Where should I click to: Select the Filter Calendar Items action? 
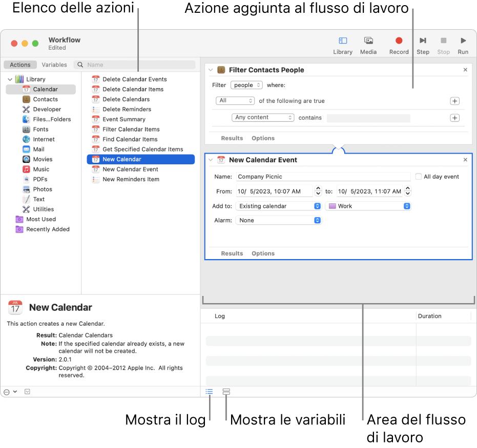(126, 130)
